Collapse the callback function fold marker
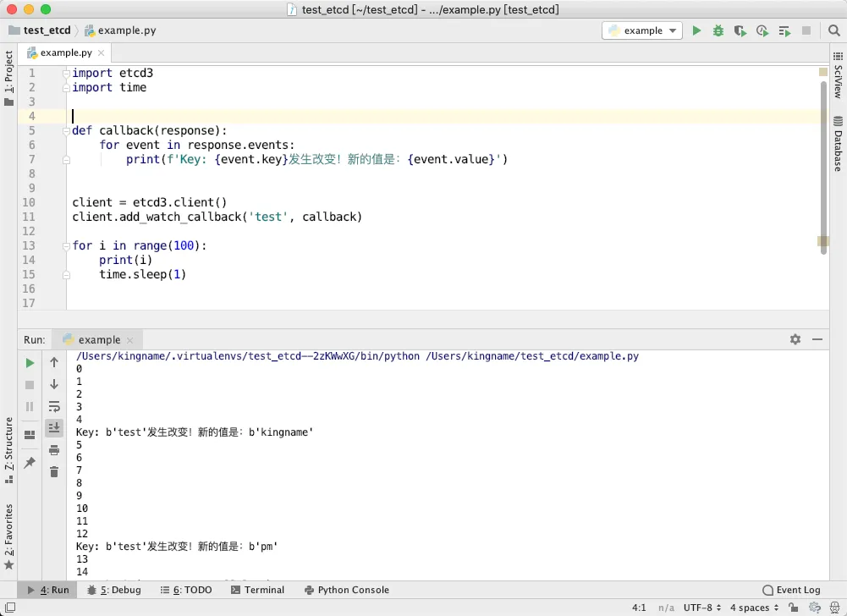Image resolution: width=847 pixels, height=616 pixels. click(x=66, y=131)
